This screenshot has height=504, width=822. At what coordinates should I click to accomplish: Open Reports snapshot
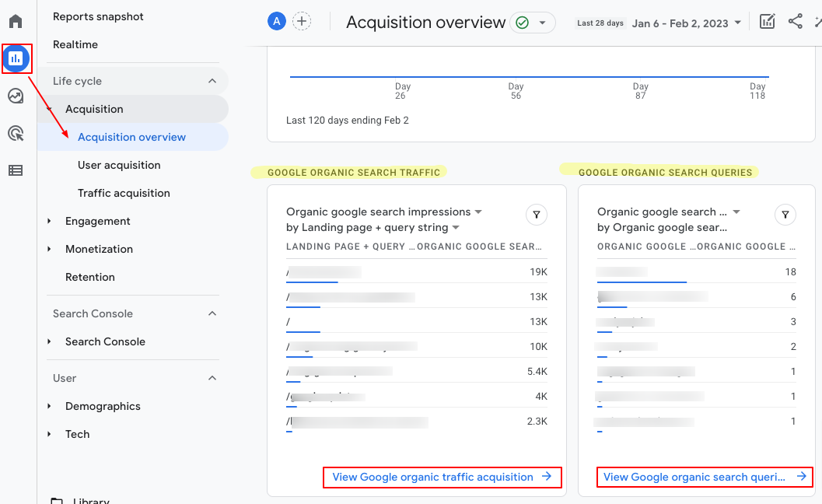pyautogui.click(x=98, y=17)
